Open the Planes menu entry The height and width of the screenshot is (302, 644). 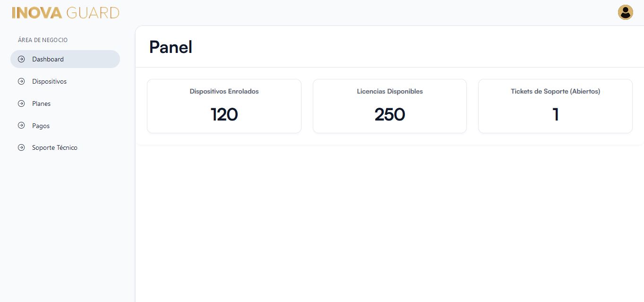pos(41,104)
